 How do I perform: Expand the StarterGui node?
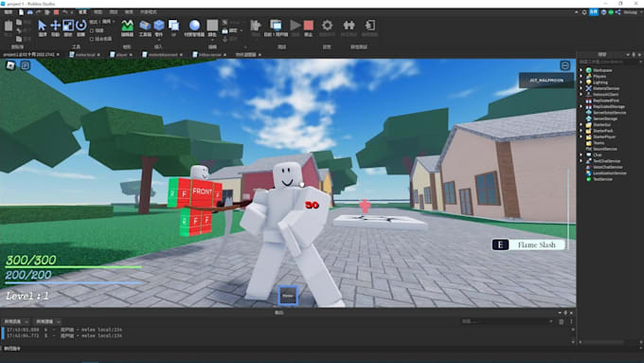[x=581, y=124]
